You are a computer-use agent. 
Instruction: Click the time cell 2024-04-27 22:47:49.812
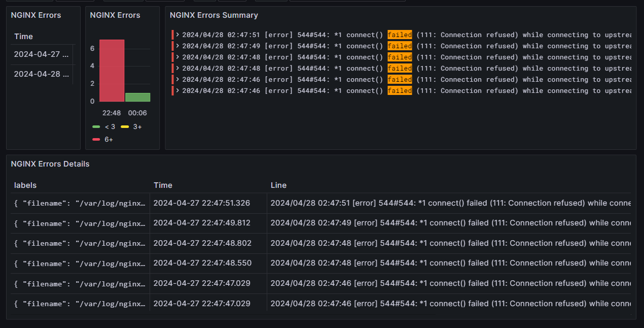(208, 223)
